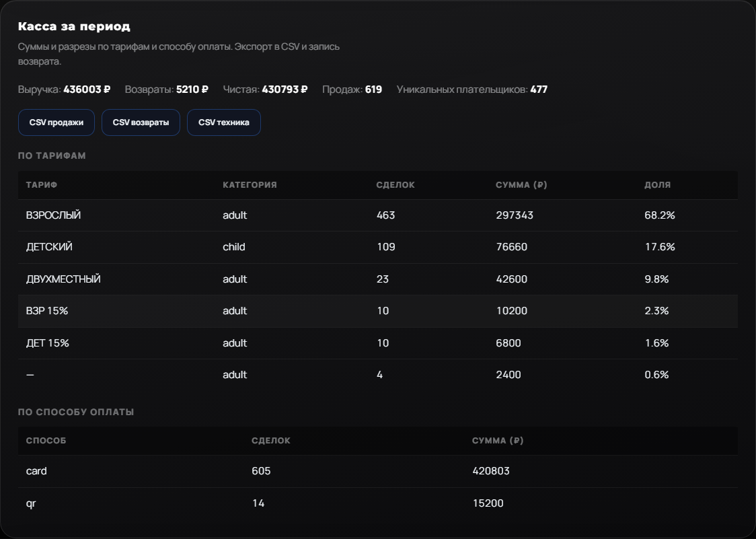Click the Уникальных плательщиков value 477
The height and width of the screenshot is (539, 756).
(x=539, y=89)
